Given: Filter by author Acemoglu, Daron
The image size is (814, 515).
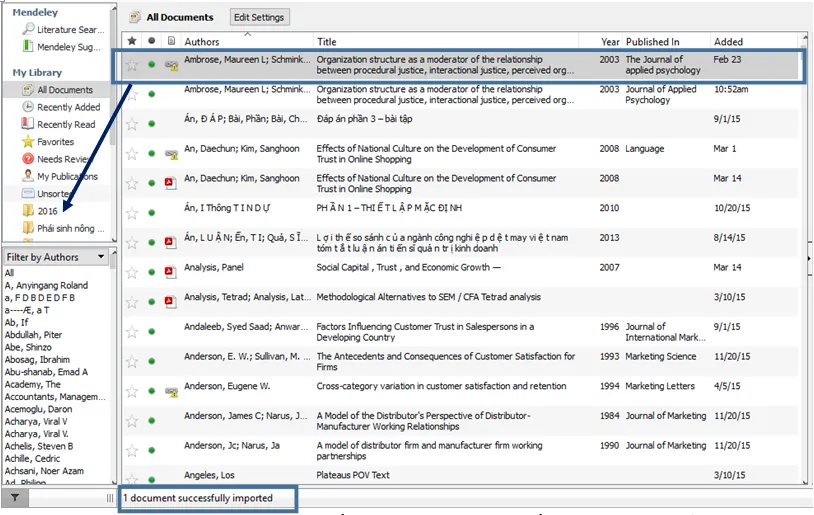Looking at the screenshot, I should point(38,409).
